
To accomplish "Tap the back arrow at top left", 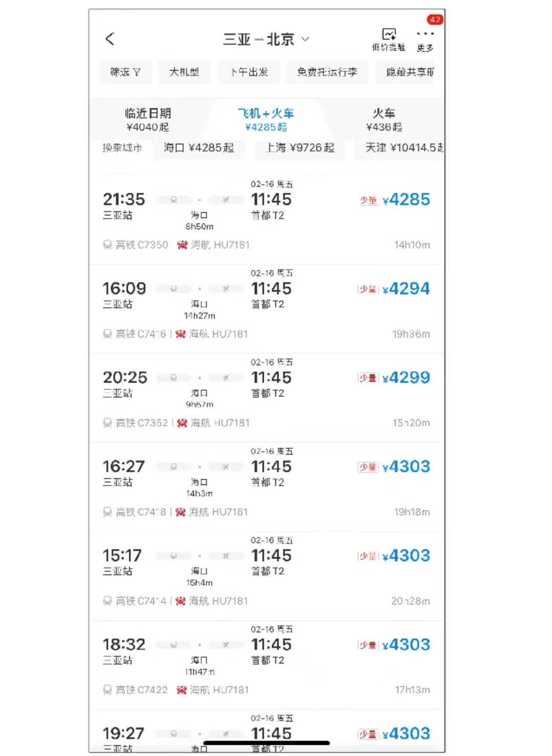I will pos(110,39).
